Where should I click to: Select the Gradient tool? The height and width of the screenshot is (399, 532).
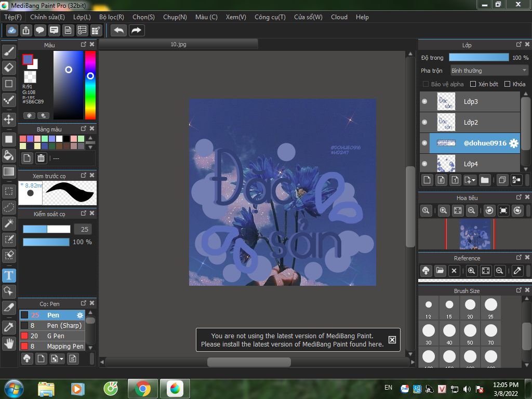pyautogui.click(x=9, y=171)
